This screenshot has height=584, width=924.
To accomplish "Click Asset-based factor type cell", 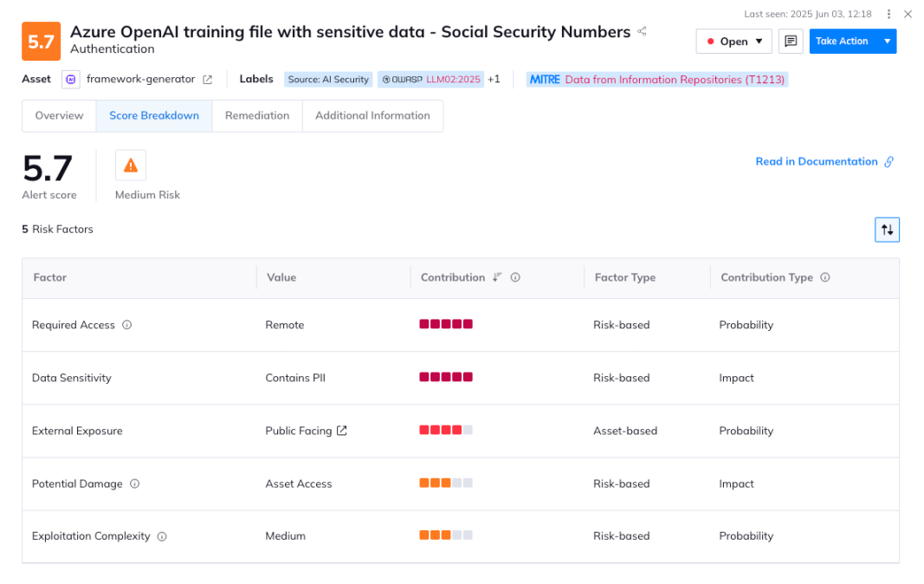I will 625,432.
